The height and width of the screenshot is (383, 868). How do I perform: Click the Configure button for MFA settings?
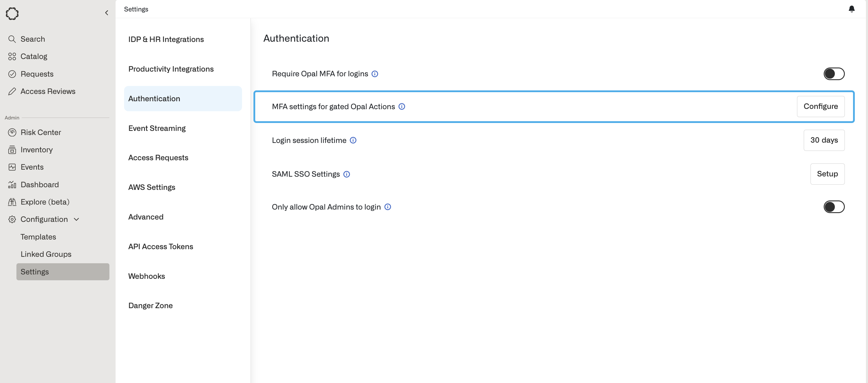[x=820, y=107]
